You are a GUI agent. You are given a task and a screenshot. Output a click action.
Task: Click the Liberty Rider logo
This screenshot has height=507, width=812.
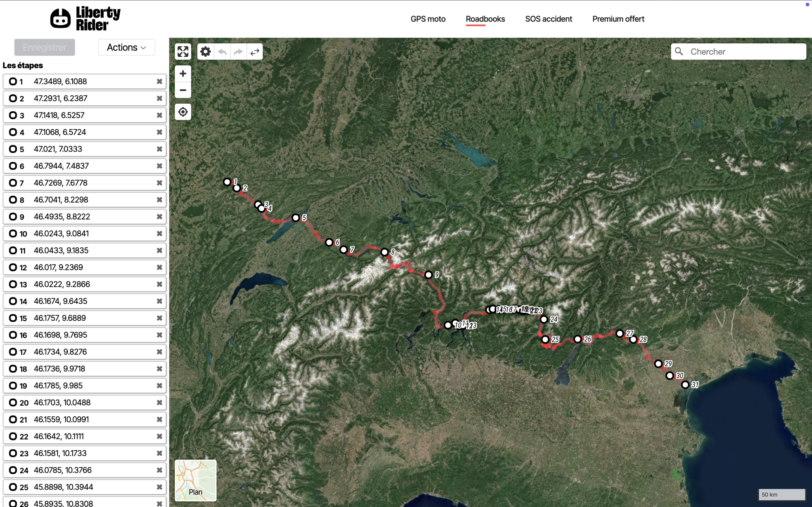click(85, 18)
